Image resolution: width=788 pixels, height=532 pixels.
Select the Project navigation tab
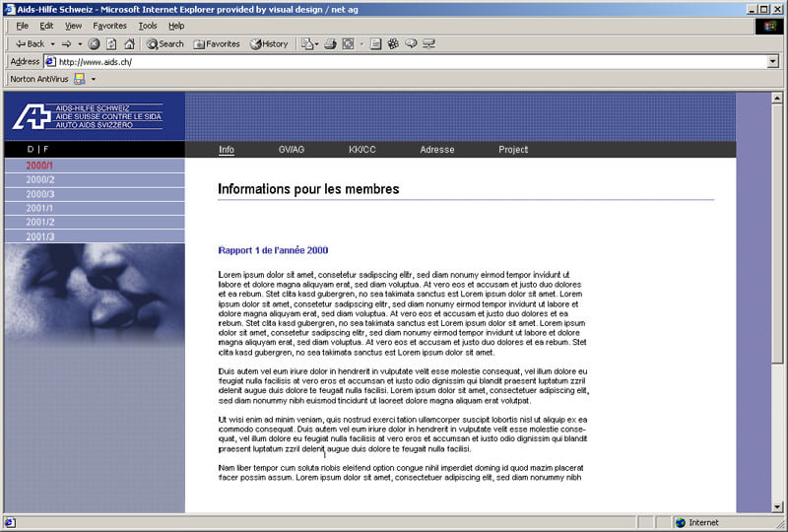pos(513,150)
